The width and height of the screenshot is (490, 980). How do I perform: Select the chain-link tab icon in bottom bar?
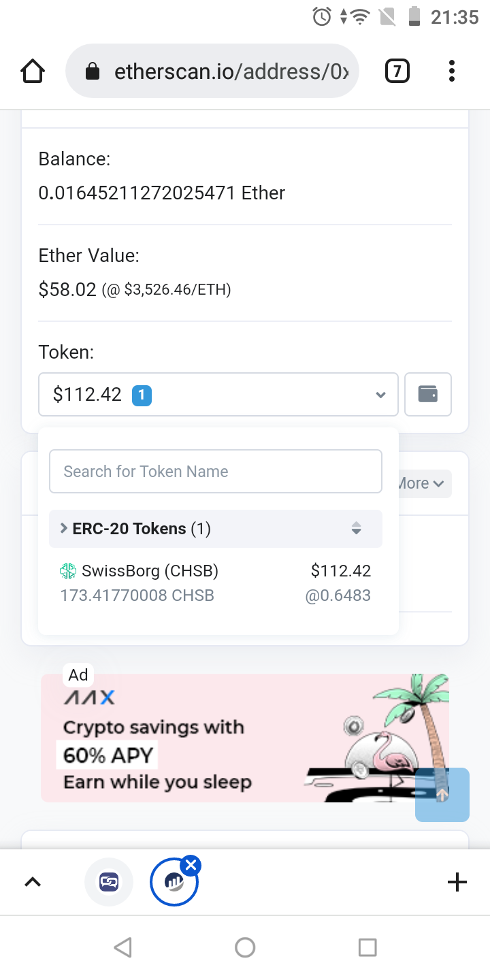(109, 882)
